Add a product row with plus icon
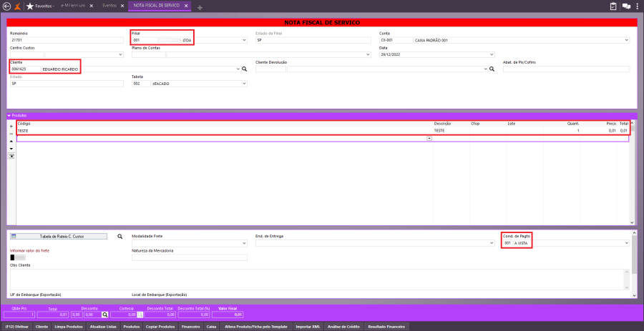 point(11,127)
